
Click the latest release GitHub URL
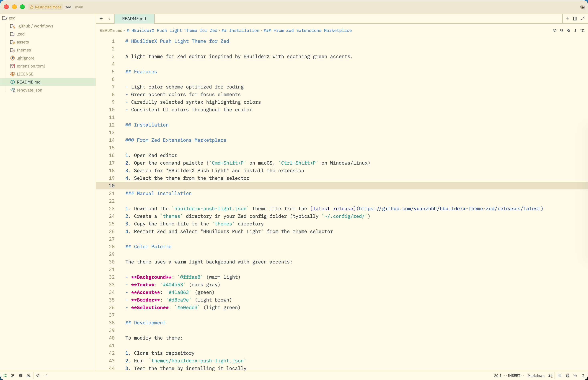pyautogui.click(x=450, y=208)
